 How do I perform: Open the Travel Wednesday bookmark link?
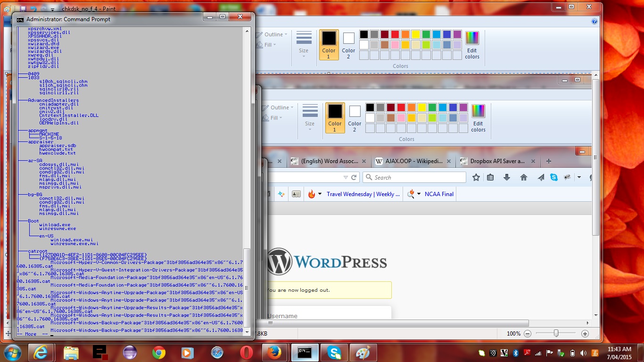pyautogui.click(x=363, y=194)
